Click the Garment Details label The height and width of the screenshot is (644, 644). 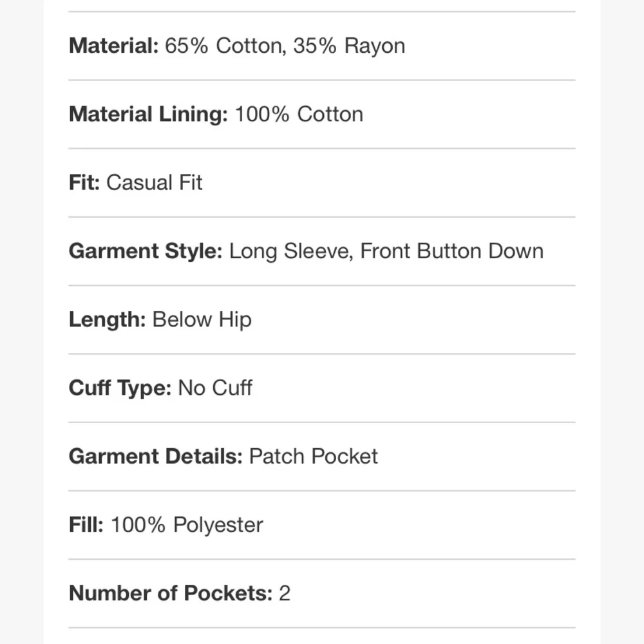tap(155, 456)
